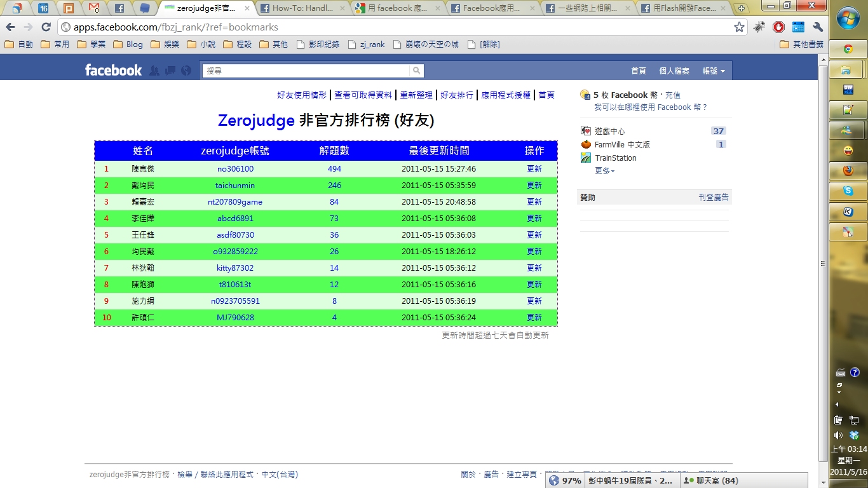Open the Blog bookmarks folder
This screenshot has height=488, width=868.
tap(128, 44)
